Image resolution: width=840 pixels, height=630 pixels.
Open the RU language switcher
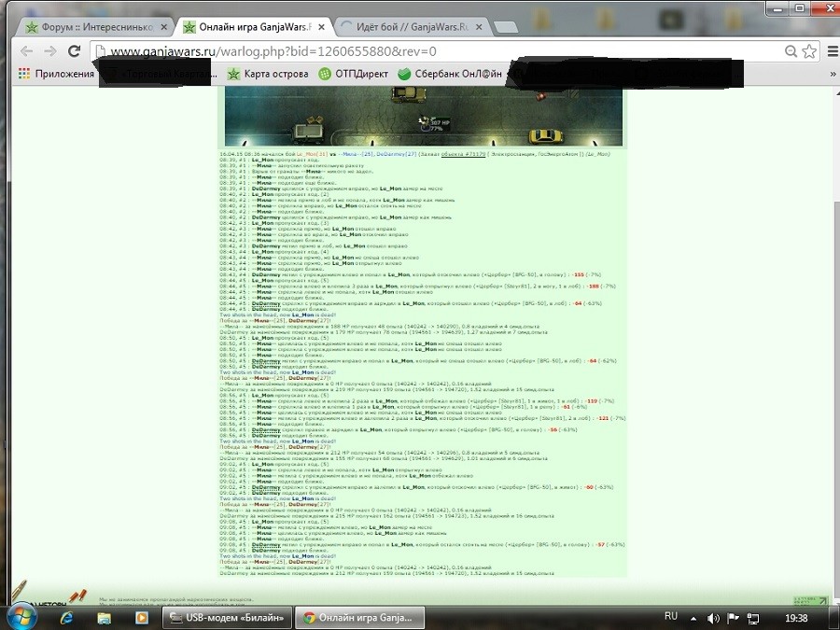coord(671,617)
